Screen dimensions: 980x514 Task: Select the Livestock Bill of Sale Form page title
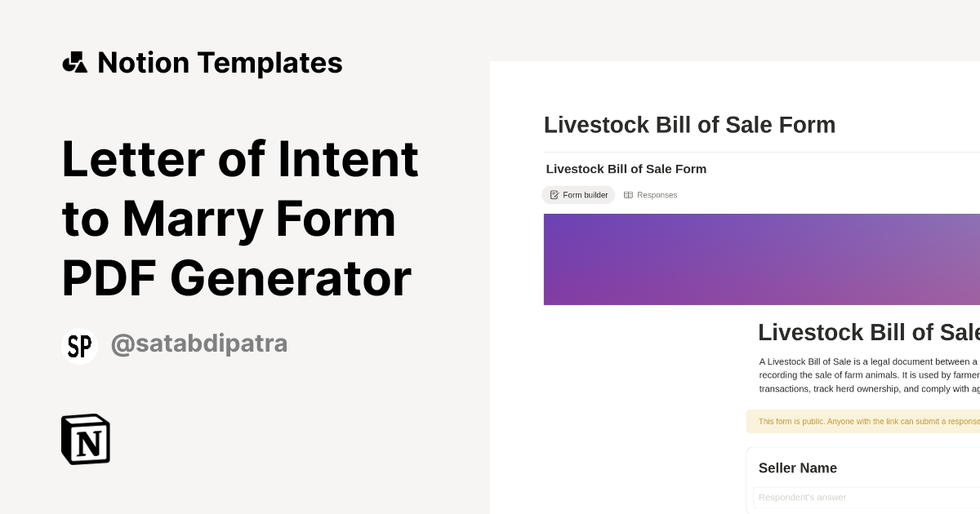click(x=689, y=125)
